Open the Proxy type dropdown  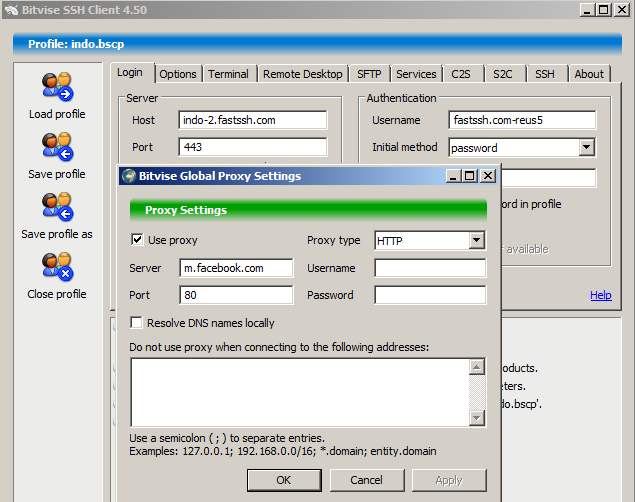(x=477, y=240)
